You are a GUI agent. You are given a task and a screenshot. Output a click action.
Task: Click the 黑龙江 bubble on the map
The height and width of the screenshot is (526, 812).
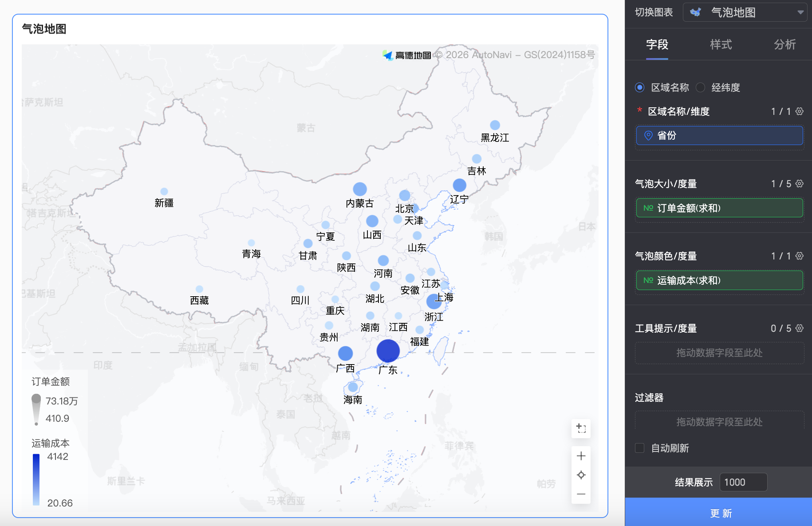(x=495, y=125)
